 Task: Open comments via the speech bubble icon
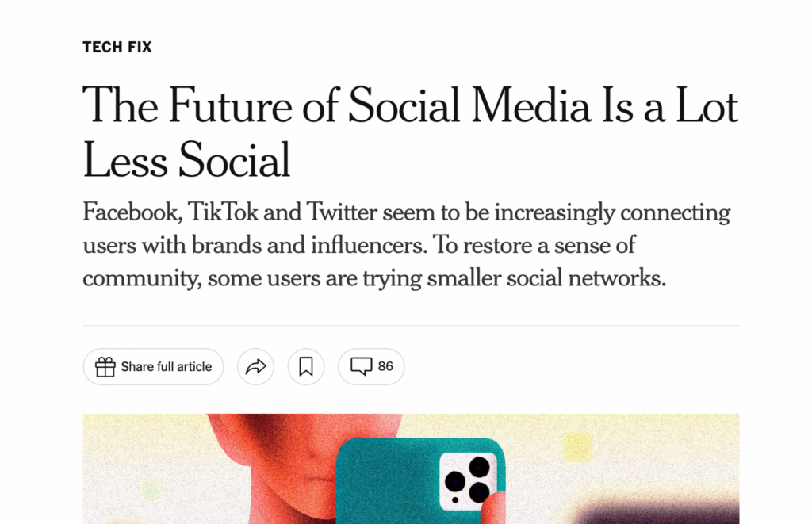pyautogui.click(x=363, y=366)
